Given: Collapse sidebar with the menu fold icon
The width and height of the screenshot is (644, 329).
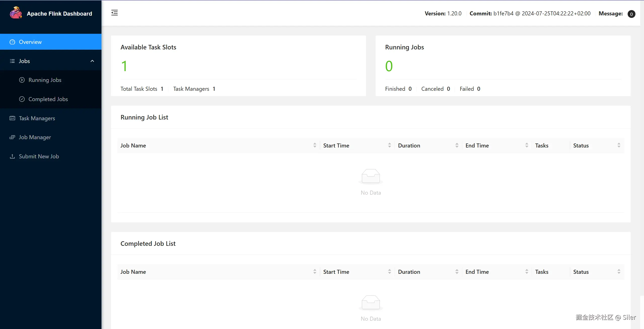Looking at the screenshot, I should [x=115, y=13].
